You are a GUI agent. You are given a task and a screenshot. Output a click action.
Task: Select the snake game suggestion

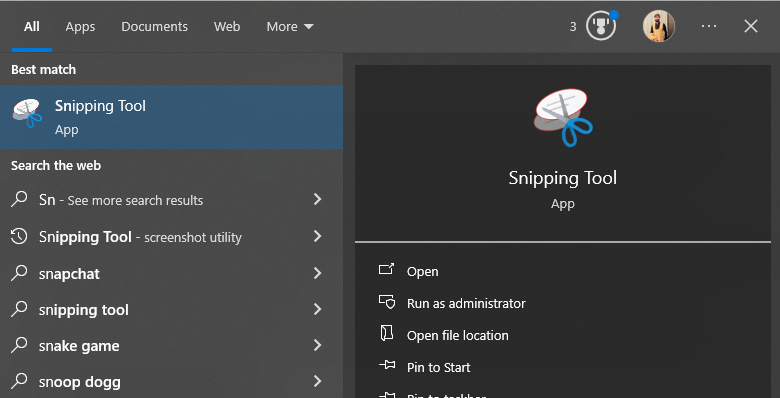171,346
